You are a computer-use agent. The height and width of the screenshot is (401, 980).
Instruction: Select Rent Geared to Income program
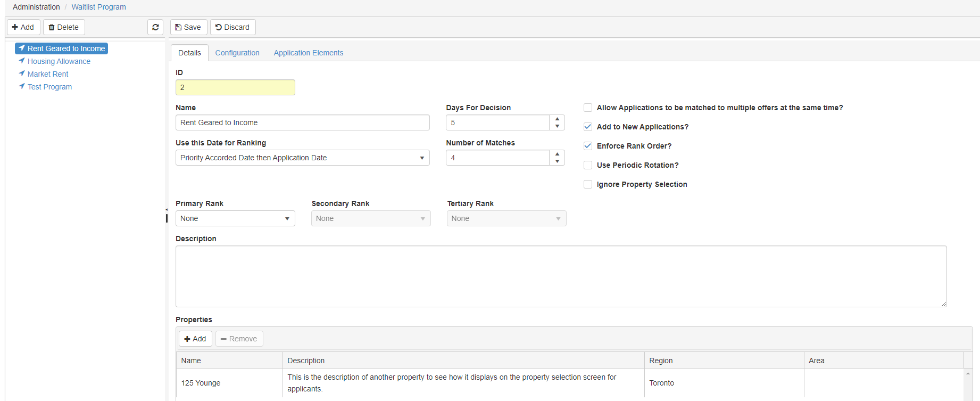tap(62, 48)
